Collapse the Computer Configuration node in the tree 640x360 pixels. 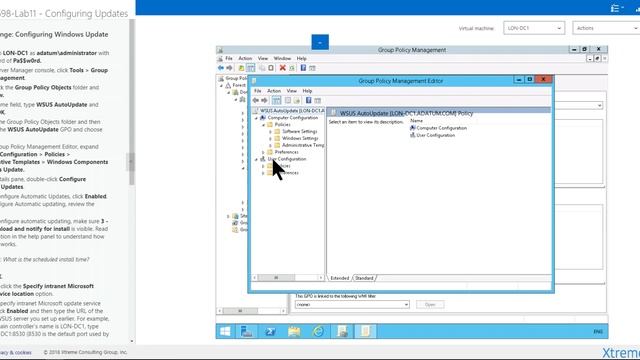tap(256, 118)
